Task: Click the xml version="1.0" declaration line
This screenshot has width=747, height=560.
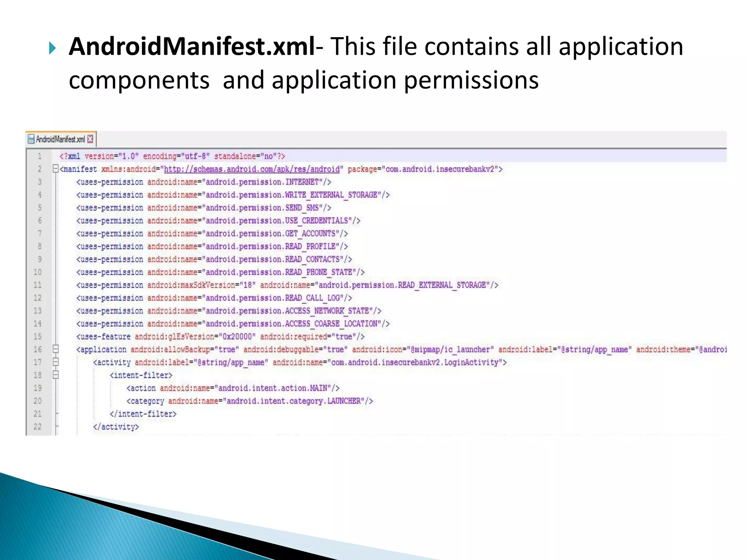Action: tap(172, 156)
